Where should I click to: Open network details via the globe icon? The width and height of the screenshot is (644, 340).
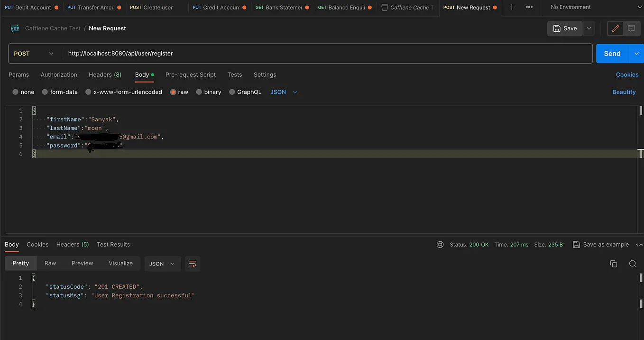click(440, 244)
